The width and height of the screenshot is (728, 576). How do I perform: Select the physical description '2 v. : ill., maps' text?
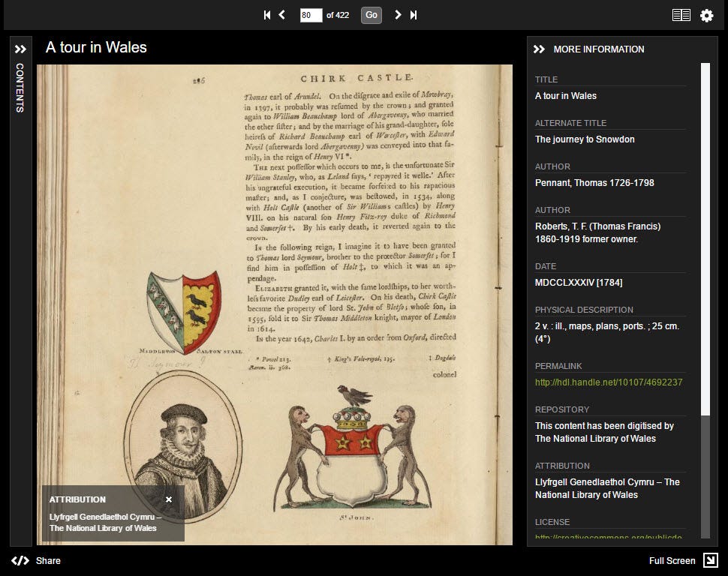[x=607, y=332]
